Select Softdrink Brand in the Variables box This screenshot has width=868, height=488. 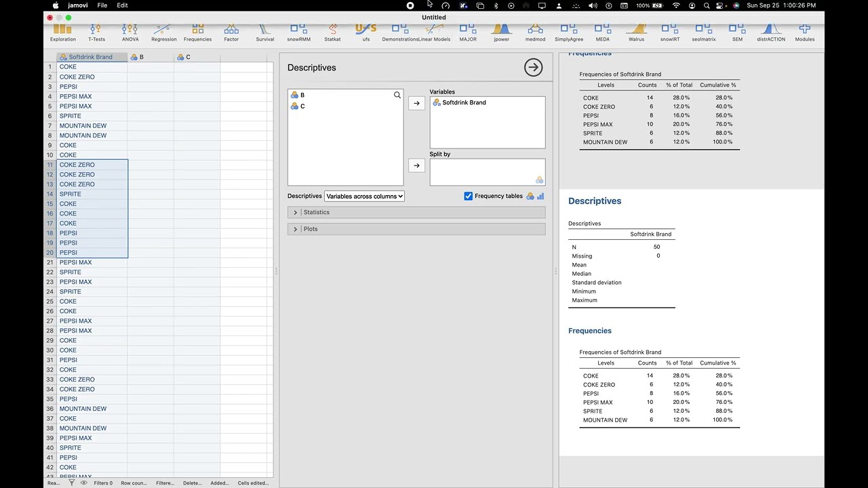click(487, 102)
